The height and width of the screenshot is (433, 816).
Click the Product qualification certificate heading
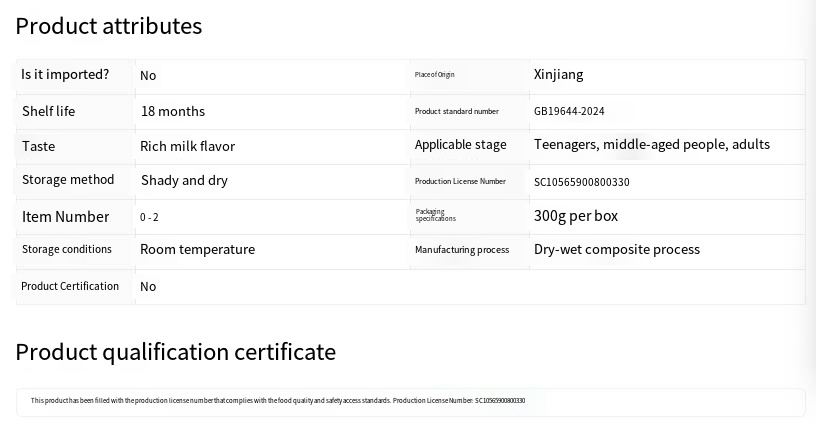click(175, 352)
